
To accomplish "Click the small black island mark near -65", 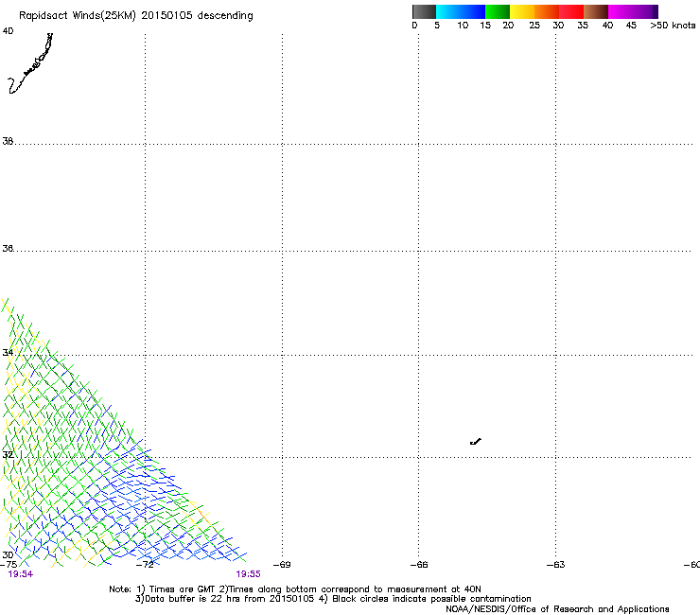I will [476, 442].
